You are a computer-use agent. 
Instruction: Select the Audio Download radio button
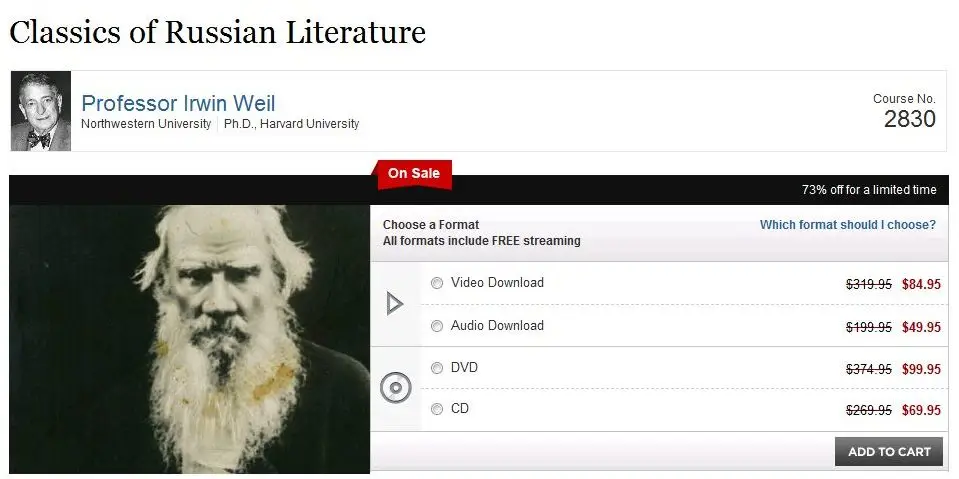click(x=437, y=326)
